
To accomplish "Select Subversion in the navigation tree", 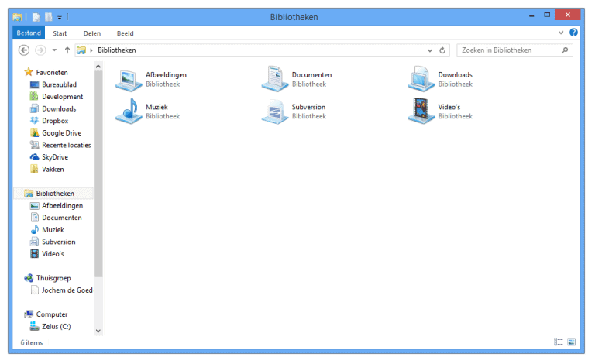I will tap(59, 242).
